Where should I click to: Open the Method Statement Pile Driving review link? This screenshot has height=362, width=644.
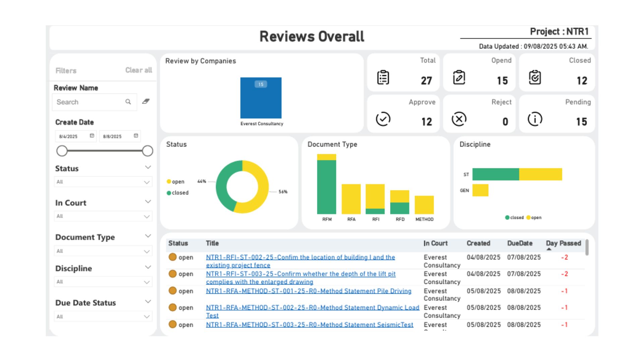tap(309, 291)
